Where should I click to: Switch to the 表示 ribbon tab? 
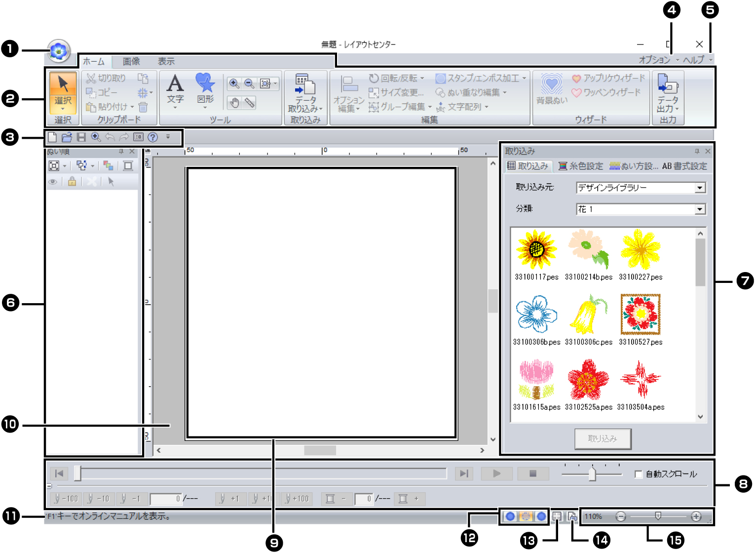coord(166,62)
